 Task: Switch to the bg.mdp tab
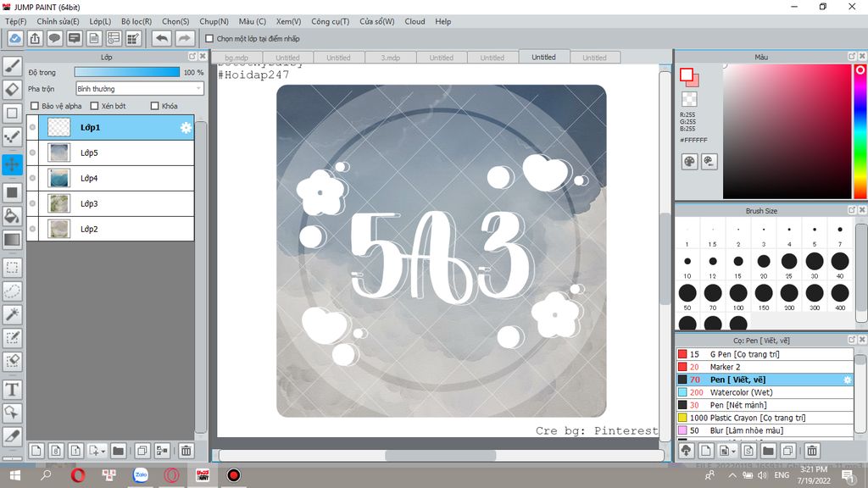[x=236, y=58]
